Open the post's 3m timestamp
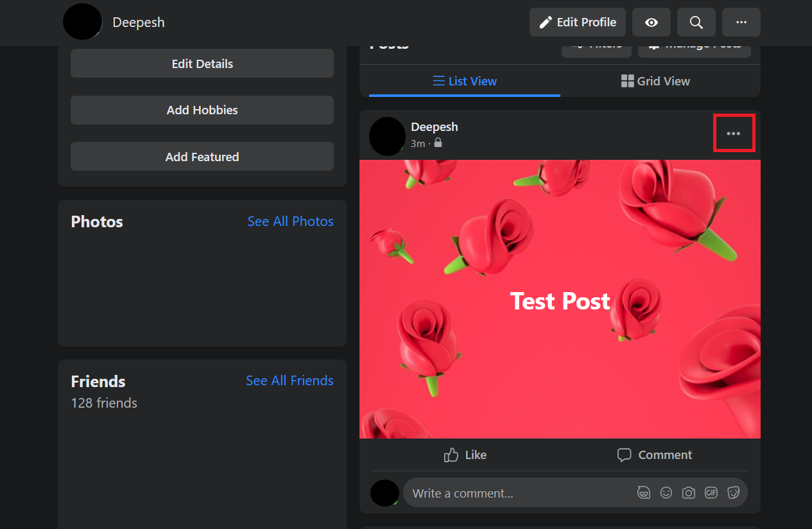812x529 pixels. [418, 144]
